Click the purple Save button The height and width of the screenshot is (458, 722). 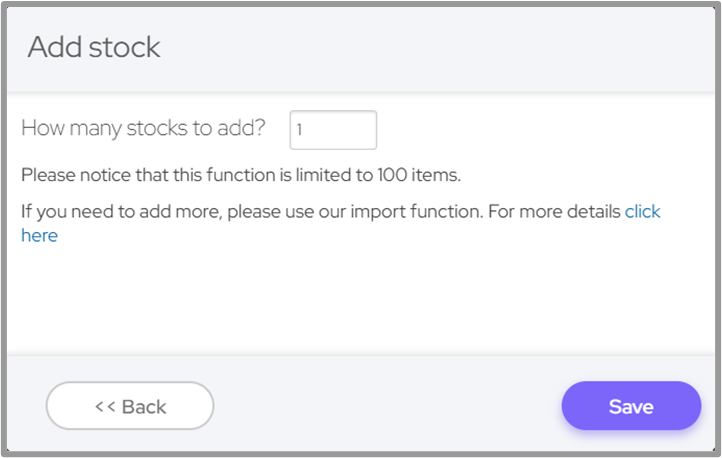click(x=631, y=406)
